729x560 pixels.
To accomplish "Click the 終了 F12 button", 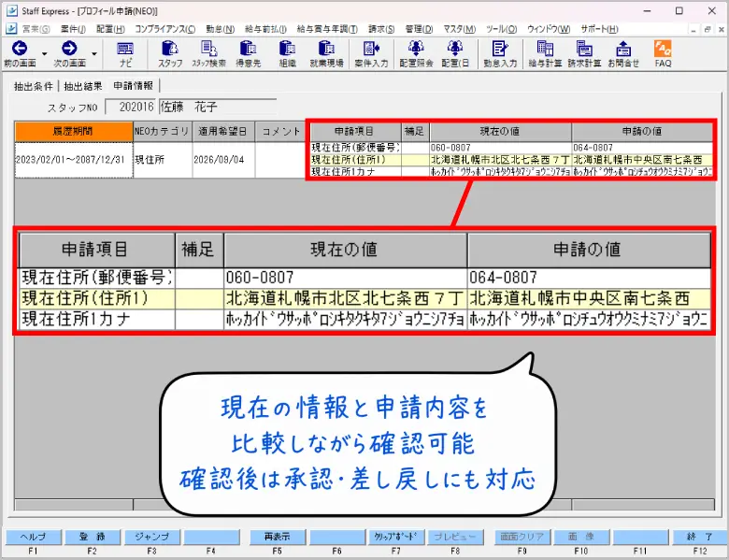I will pos(700,537).
